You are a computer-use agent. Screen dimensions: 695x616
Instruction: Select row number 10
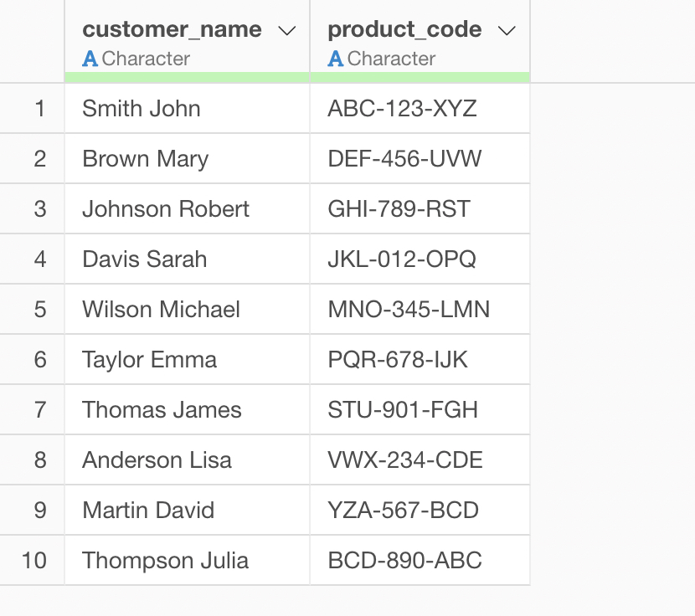point(34,561)
